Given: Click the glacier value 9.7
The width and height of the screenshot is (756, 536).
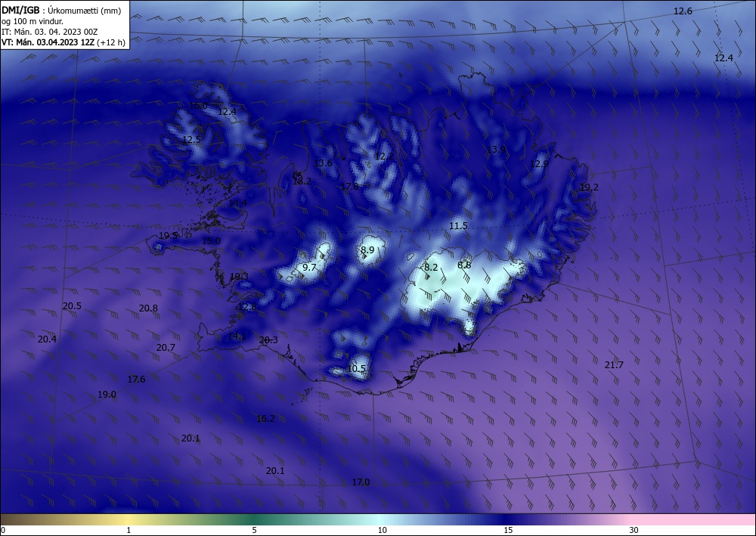Looking at the screenshot, I should 309,267.
